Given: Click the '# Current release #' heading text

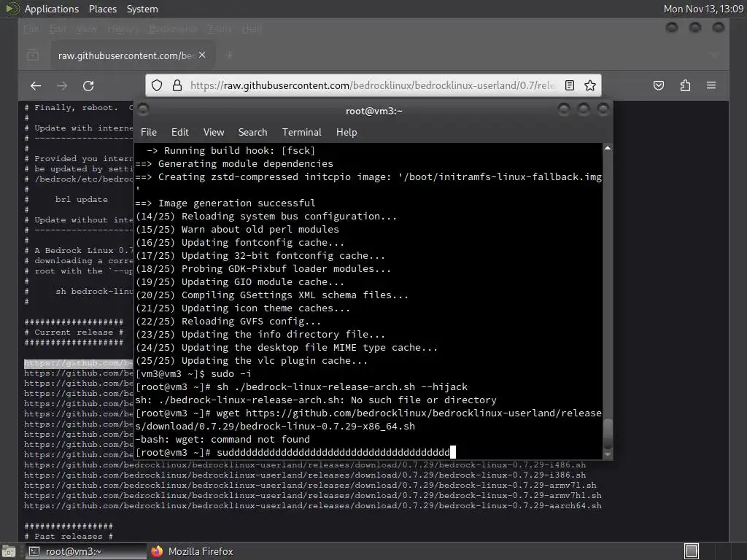Looking at the screenshot, I should 74,332.
